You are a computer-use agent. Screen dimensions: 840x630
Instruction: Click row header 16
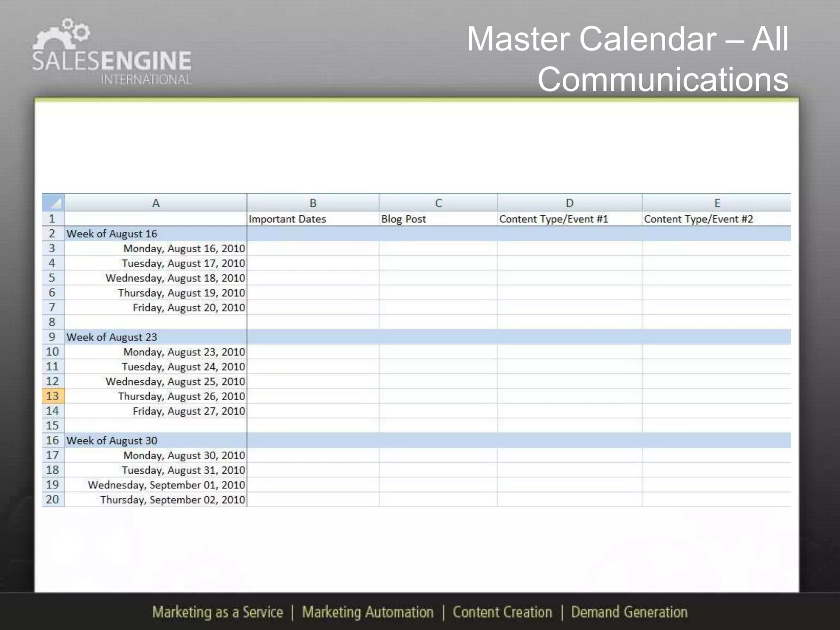coord(53,440)
